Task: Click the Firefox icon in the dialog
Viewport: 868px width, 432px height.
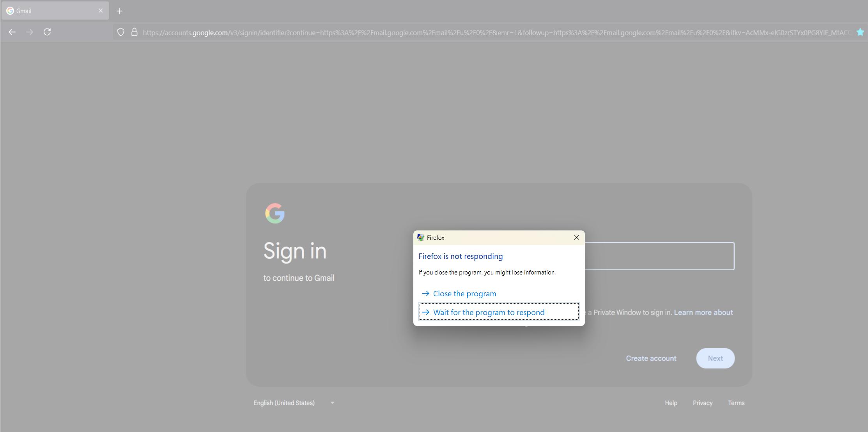Action: pyautogui.click(x=420, y=237)
